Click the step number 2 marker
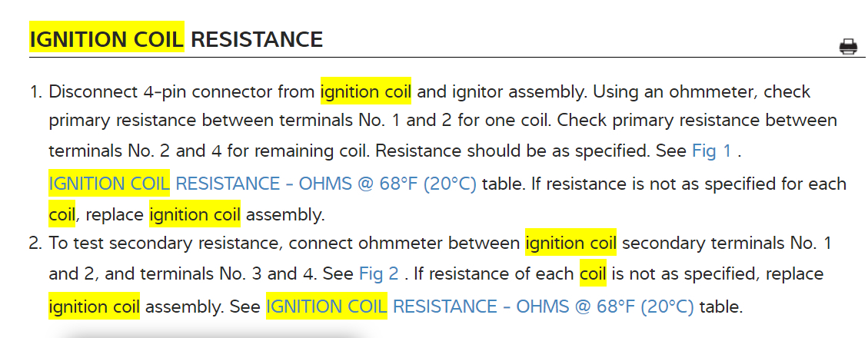The width and height of the screenshot is (868, 338). click(35, 244)
